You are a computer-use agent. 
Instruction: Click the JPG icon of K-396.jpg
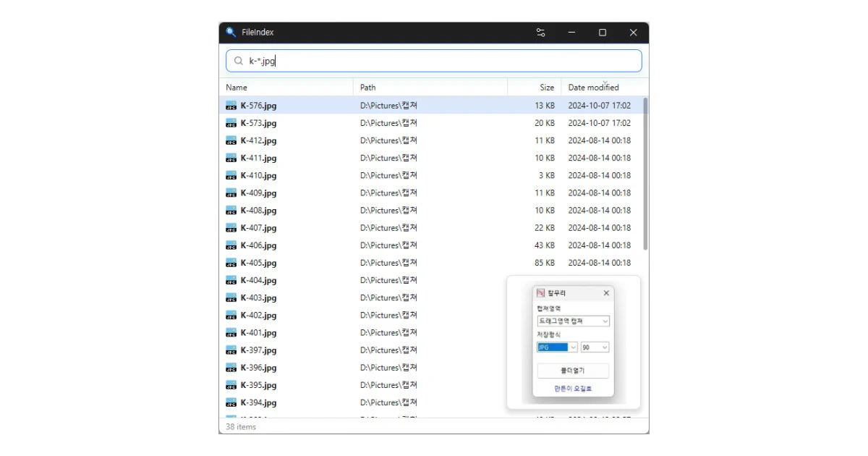(231, 368)
